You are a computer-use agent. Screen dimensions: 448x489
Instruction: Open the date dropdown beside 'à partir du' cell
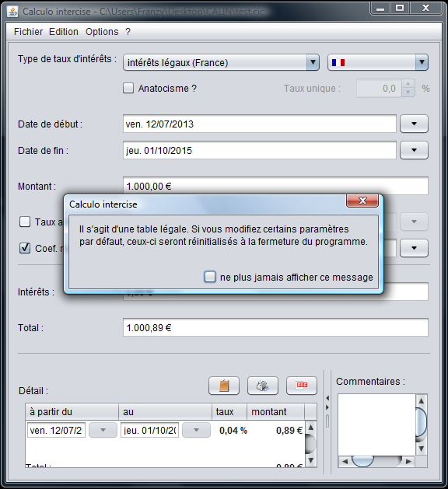103,431
